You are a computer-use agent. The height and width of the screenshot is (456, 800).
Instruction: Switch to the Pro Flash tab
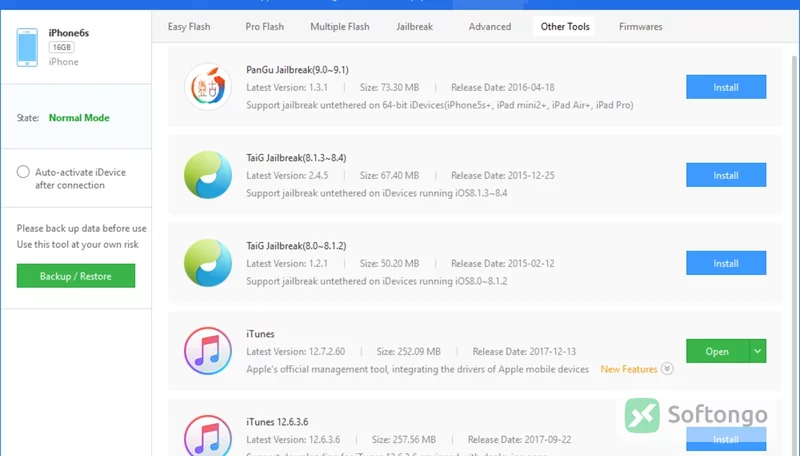[264, 27]
